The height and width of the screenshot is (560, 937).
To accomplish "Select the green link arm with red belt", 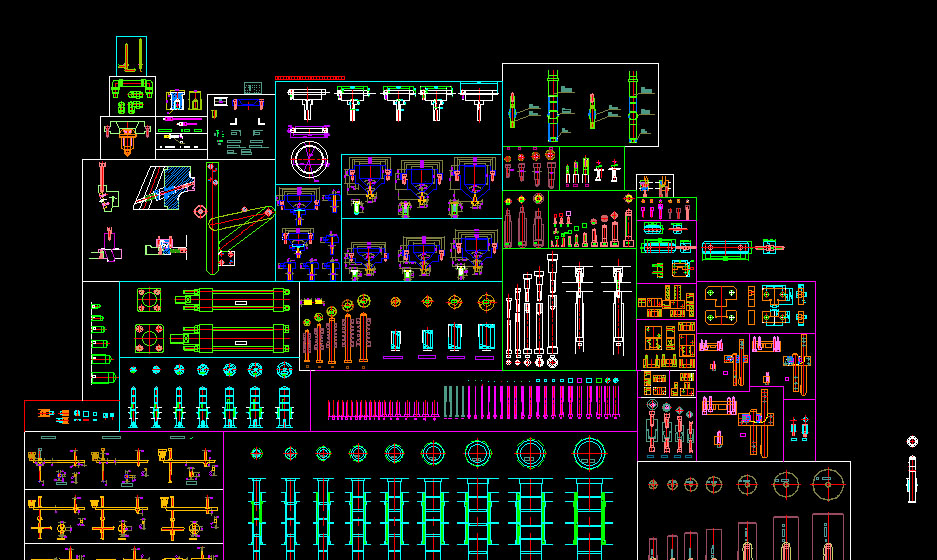I will 243,228.
